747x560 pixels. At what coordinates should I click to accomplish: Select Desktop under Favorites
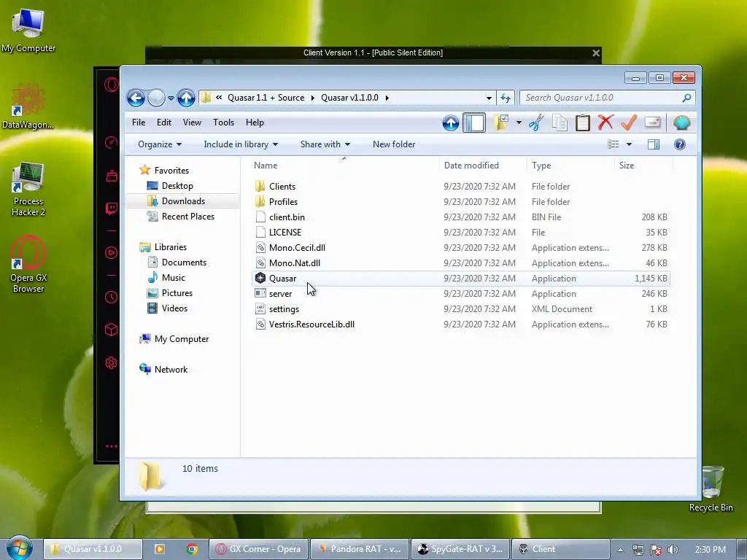177,186
